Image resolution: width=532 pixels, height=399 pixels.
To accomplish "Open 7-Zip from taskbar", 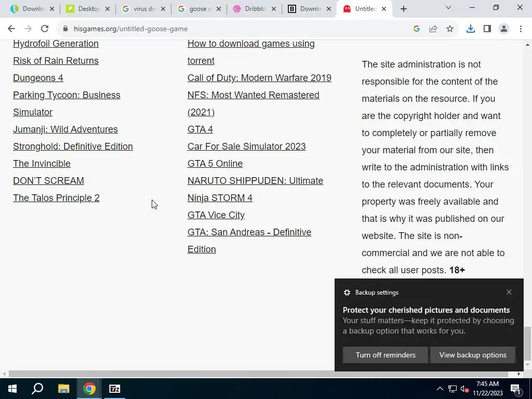I will tap(115, 389).
